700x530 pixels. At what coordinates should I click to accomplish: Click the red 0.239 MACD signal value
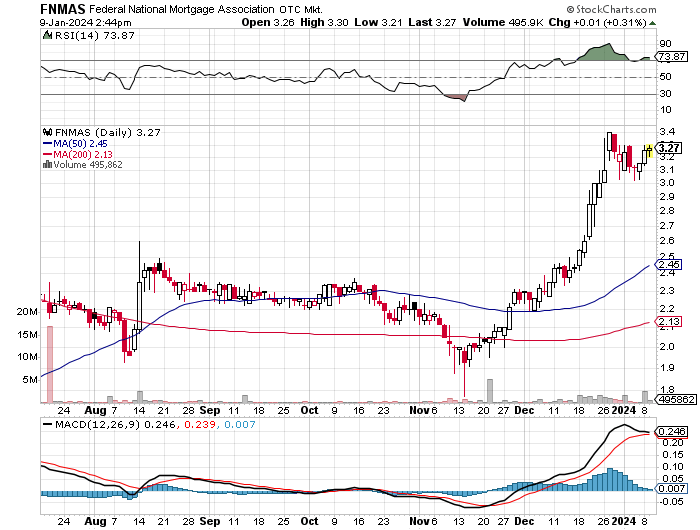[200, 425]
